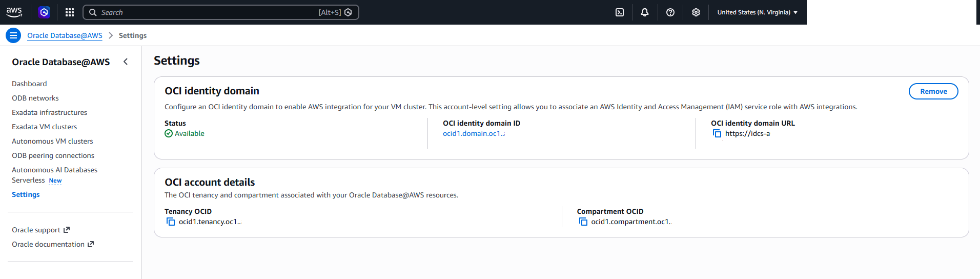Image resolution: width=980 pixels, height=279 pixels.
Task: Click the OCI account details heading
Action: pos(210,182)
